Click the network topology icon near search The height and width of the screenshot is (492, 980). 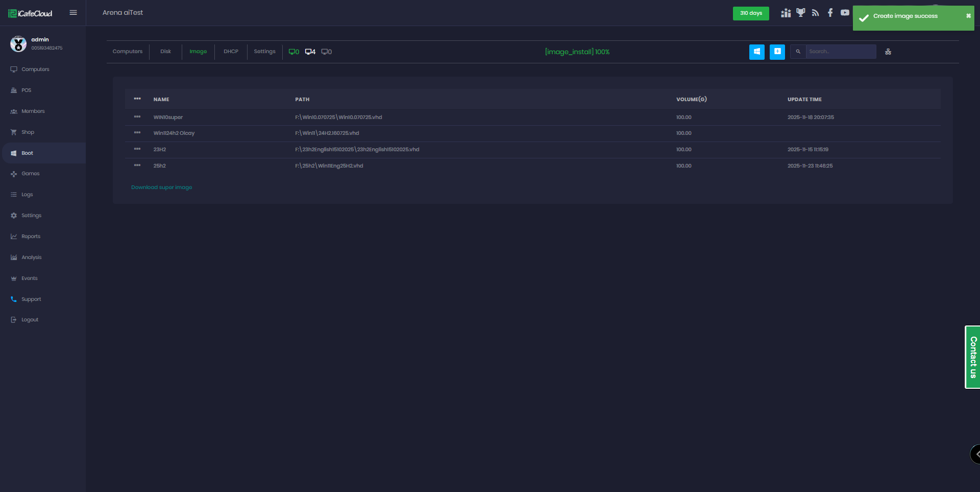pos(888,51)
